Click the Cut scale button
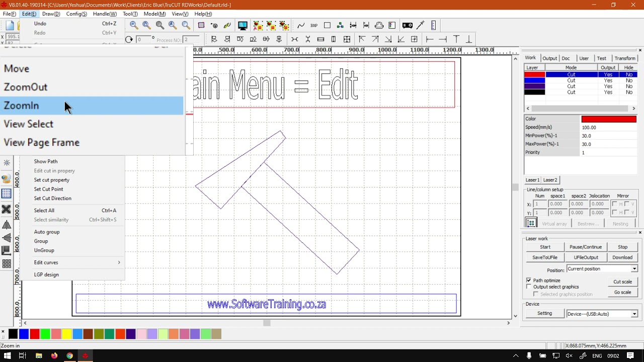 [622, 282]
